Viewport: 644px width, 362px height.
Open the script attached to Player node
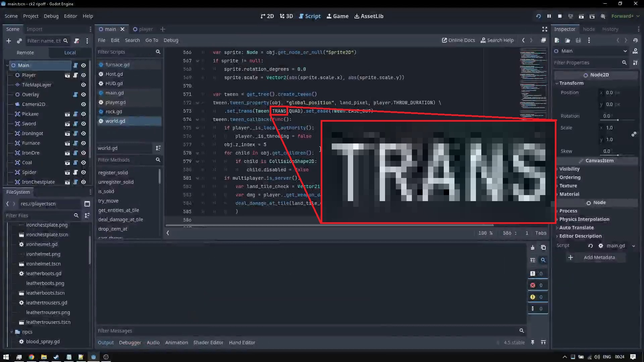point(75,75)
